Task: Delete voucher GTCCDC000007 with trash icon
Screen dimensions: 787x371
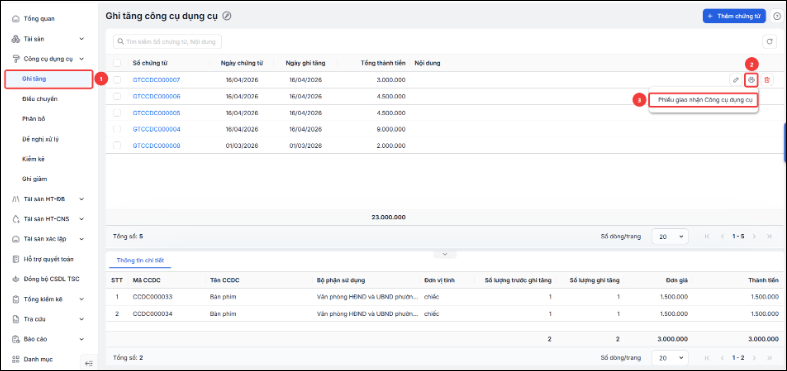Action: click(767, 80)
